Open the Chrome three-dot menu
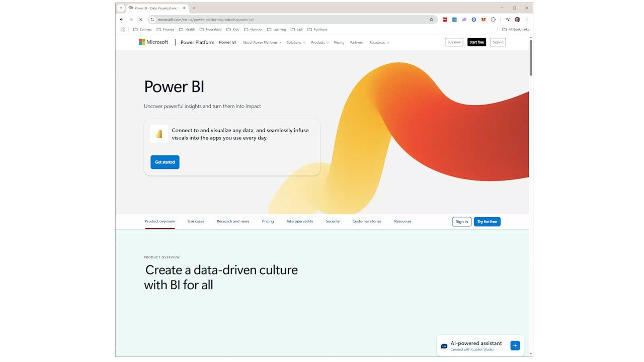The width and height of the screenshot is (644, 362). tap(527, 20)
